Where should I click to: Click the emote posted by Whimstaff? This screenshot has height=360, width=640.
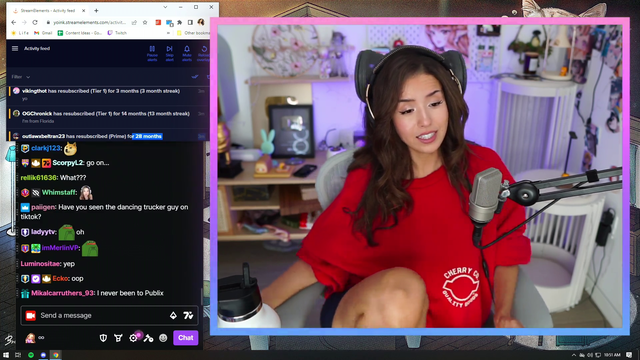coord(86,193)
